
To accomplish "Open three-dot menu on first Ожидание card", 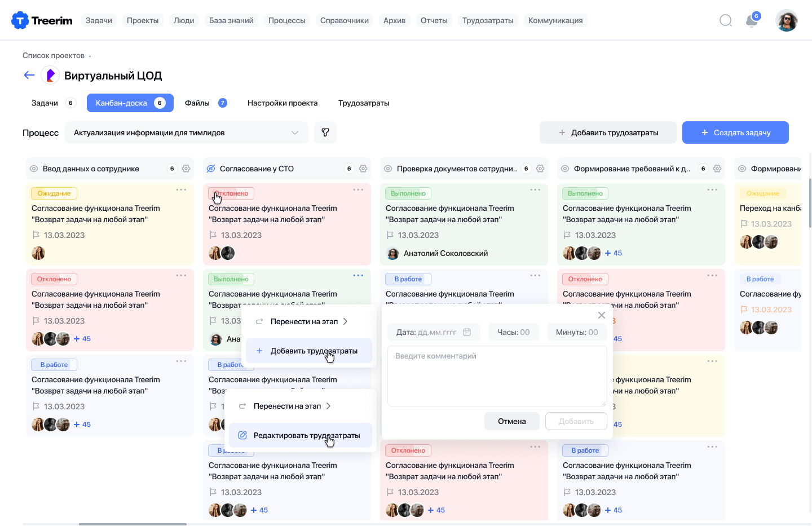I will coord(181,190).
